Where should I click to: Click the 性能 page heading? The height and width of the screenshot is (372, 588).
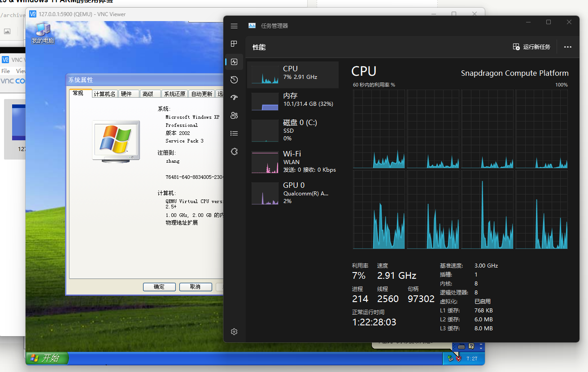[259, 47]
